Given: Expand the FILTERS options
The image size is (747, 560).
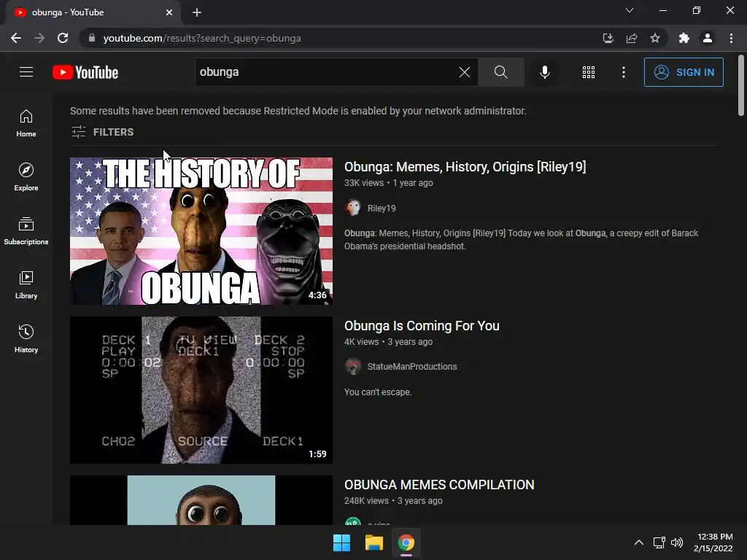Looking at the screenshot, I should click(x=102, y=132).
